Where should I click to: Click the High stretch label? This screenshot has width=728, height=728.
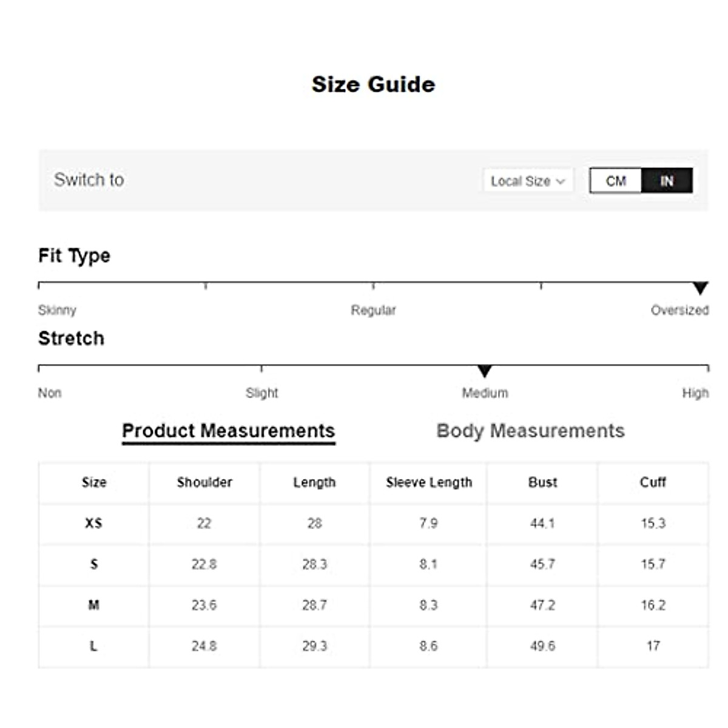tap(695, 393)
